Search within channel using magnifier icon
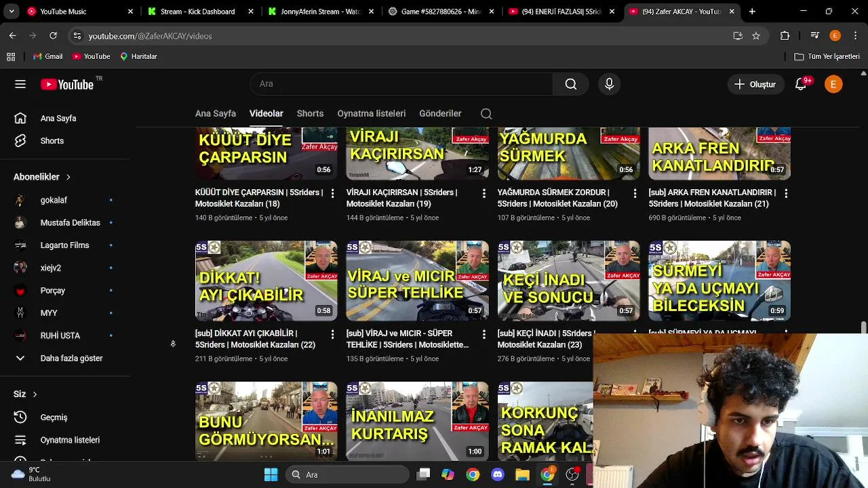The height and width of the screenshot is (488, 868). (486, 114)
